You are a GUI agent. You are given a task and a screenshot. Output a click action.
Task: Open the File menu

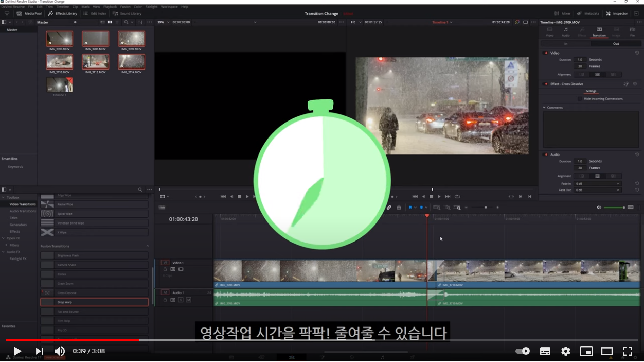tap(30, 7)
